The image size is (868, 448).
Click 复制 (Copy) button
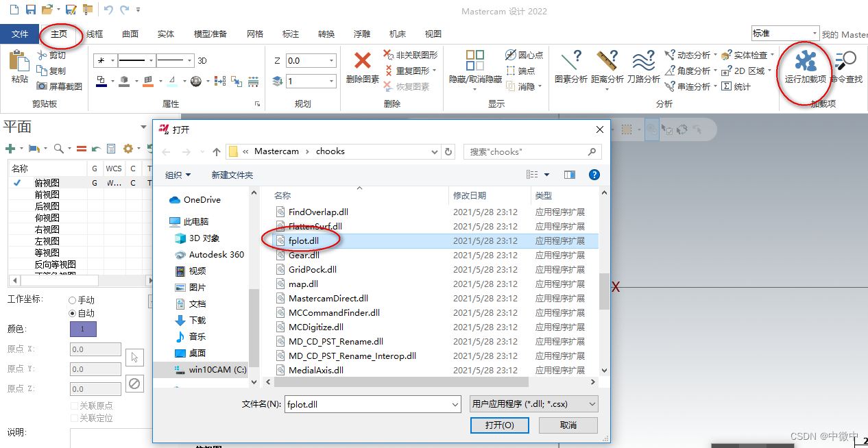pyautogui.click(x=51, y=71)
